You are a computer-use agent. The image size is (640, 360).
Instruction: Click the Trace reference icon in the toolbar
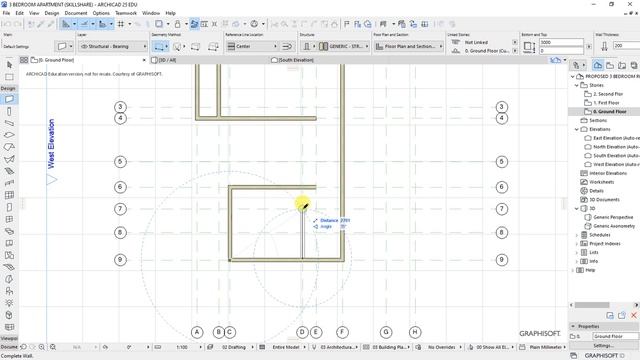click(x=194, y=24)
